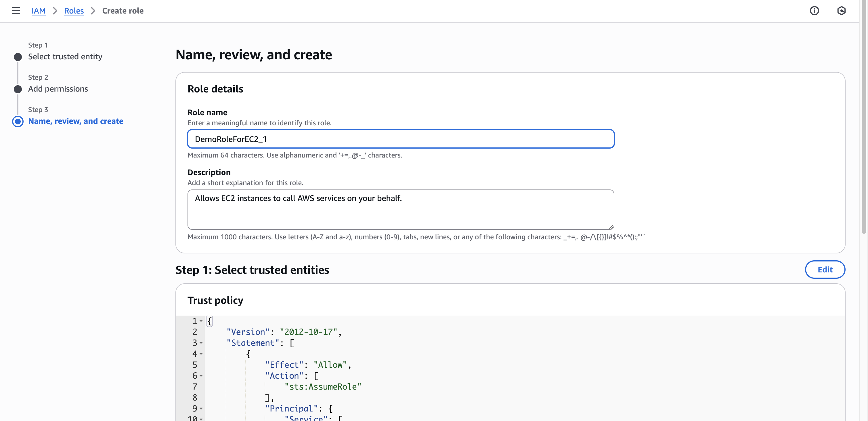Collapse trust policy line 1 fold arrow

pyautogui.click(x=201, y=321)
